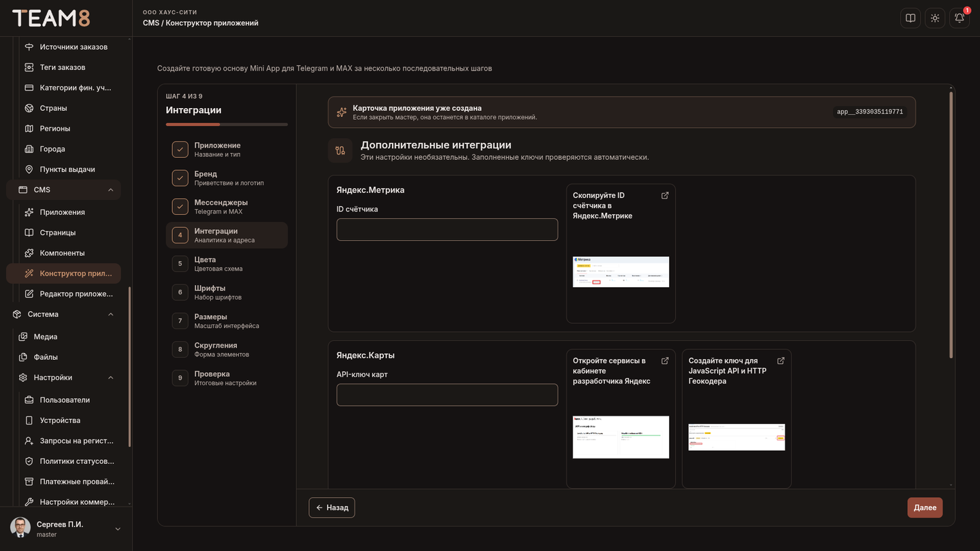
Task: Toggle the light theme sun icon
Action: [x=935, y=18]
